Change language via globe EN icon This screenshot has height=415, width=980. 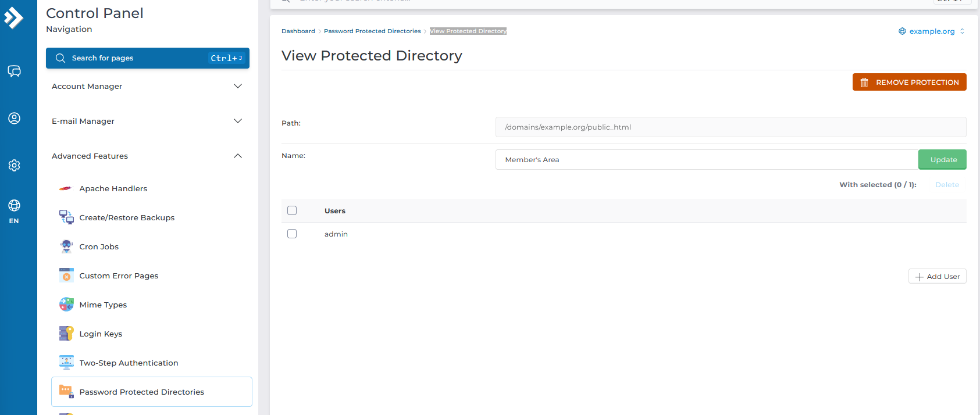[14, 211]
